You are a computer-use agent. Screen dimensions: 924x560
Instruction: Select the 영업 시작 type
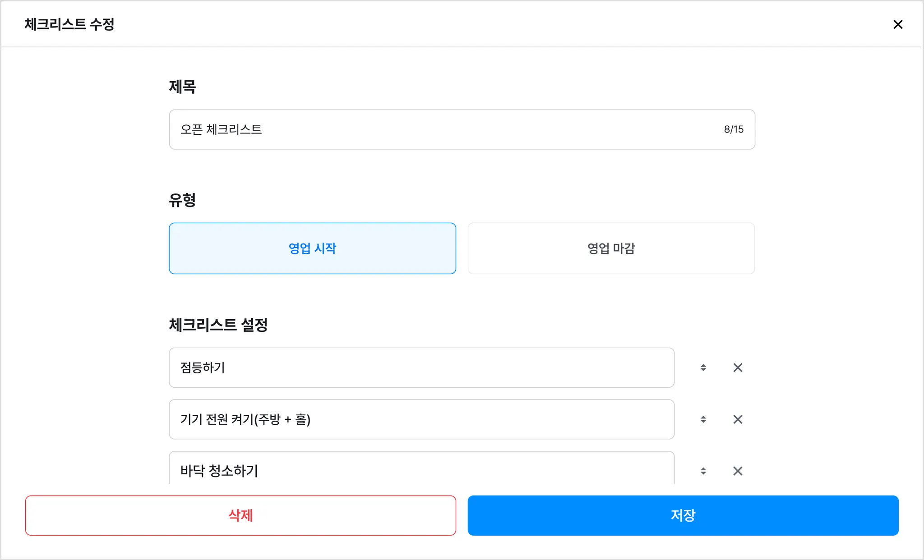pos(312,248)
